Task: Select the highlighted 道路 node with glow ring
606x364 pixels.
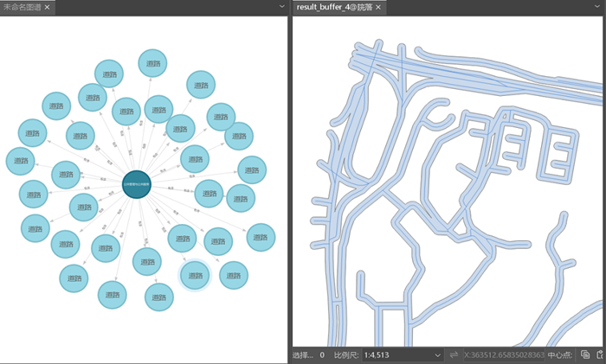Action: tap(195, 276)
